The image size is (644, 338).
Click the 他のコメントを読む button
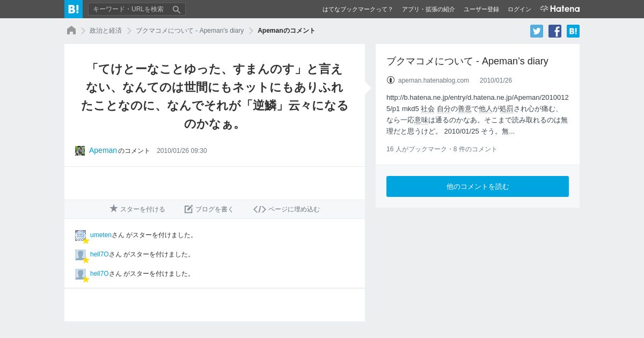(x=478, y=186)
